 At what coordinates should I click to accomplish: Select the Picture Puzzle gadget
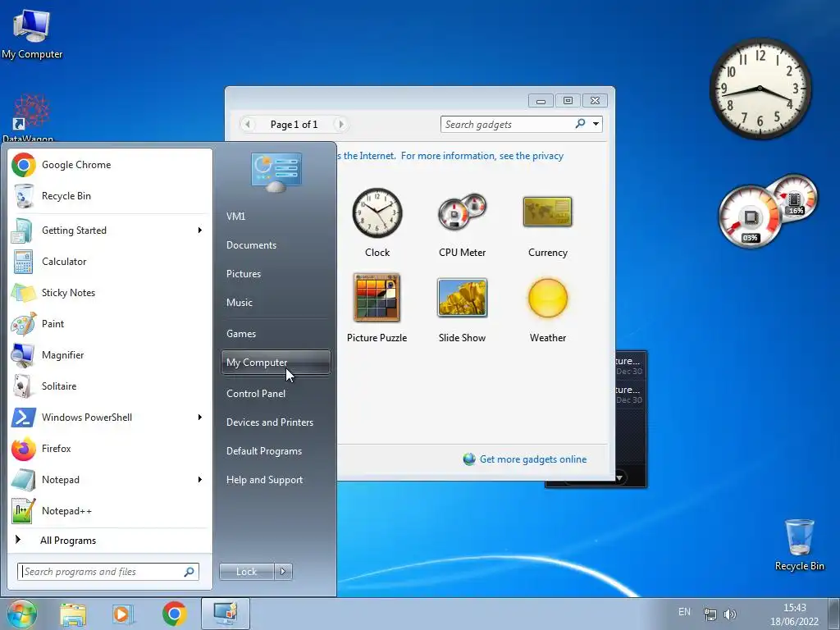pyautogui.click(x=377, y=308)
